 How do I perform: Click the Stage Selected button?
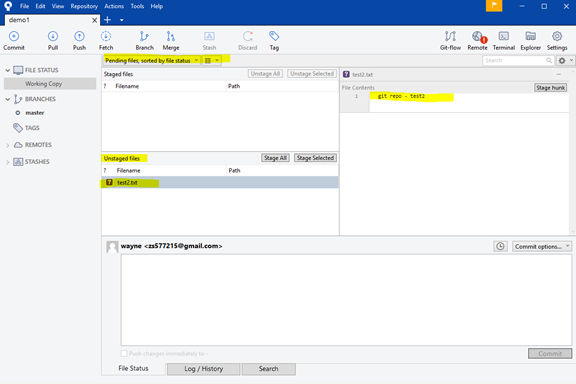pos(315,158)
